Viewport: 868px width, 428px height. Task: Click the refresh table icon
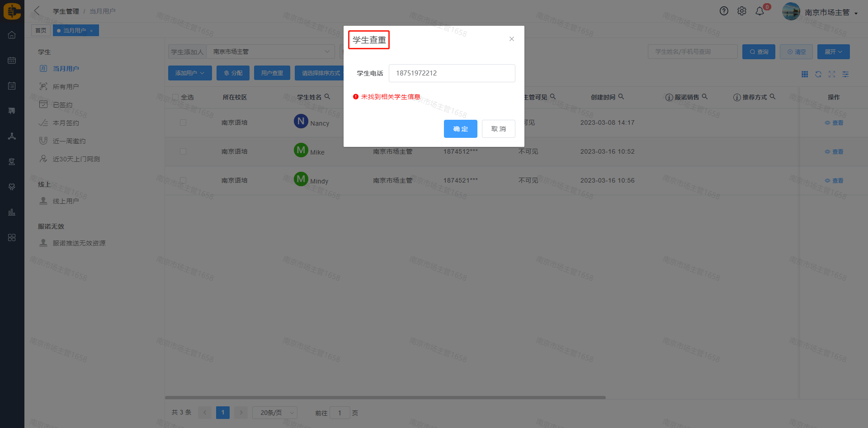point(818,74)
